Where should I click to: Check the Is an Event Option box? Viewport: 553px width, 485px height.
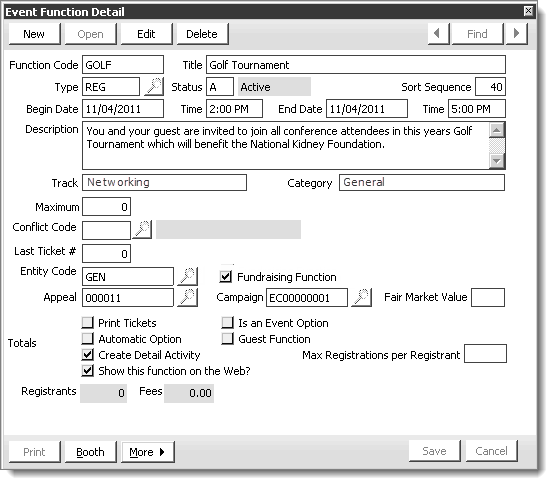coord(227,322)
